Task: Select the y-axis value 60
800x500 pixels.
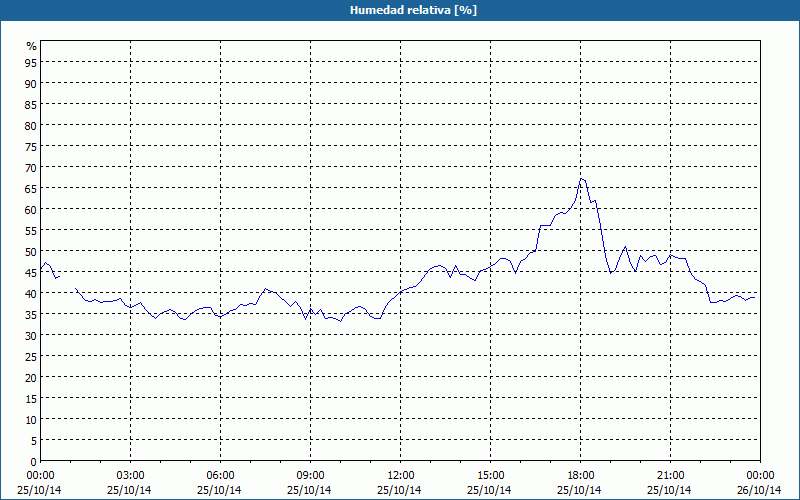Action: point(31,210)
